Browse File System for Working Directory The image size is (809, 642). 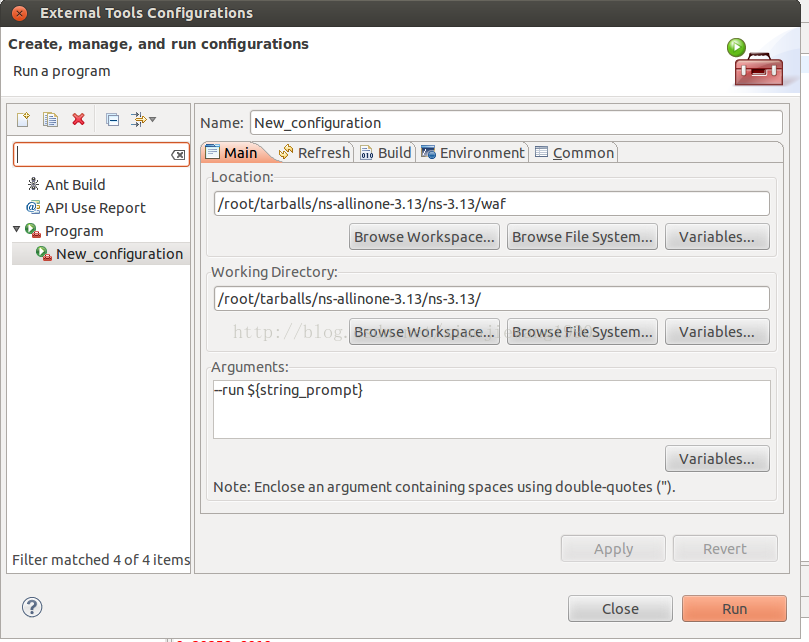coord(582,332)
